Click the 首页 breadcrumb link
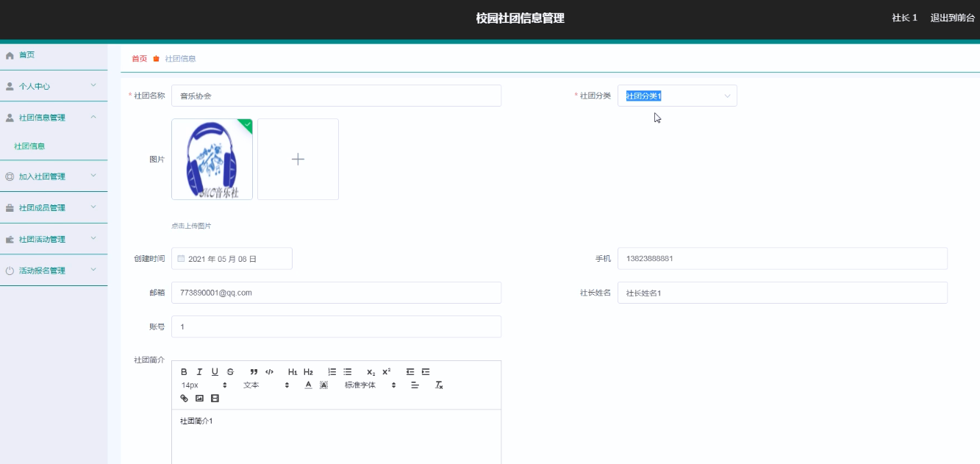The width and height of the screenshot is (980, 464). (x=139, y=59)
